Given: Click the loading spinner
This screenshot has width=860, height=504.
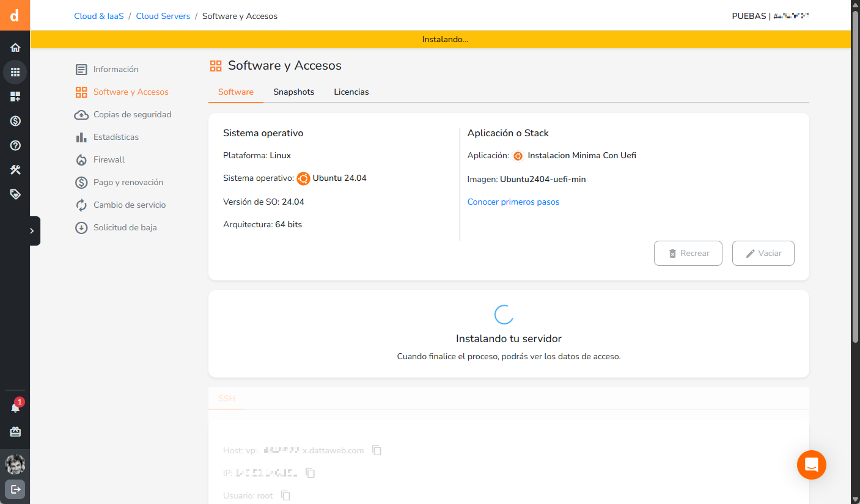Looking at the screenshot, I should (504, 314).
